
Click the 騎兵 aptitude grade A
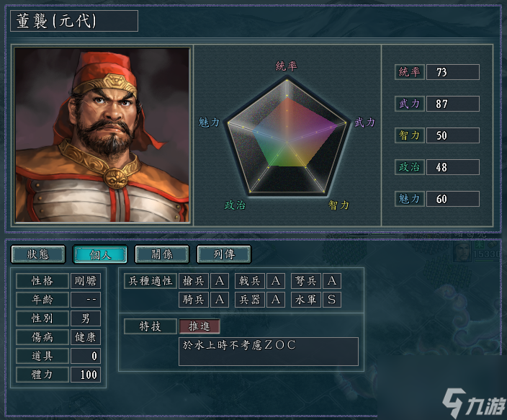220,300
